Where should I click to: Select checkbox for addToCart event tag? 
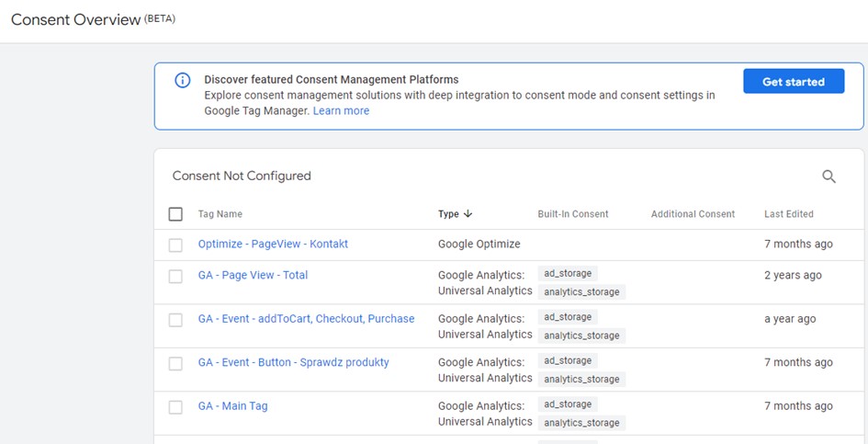175,320
